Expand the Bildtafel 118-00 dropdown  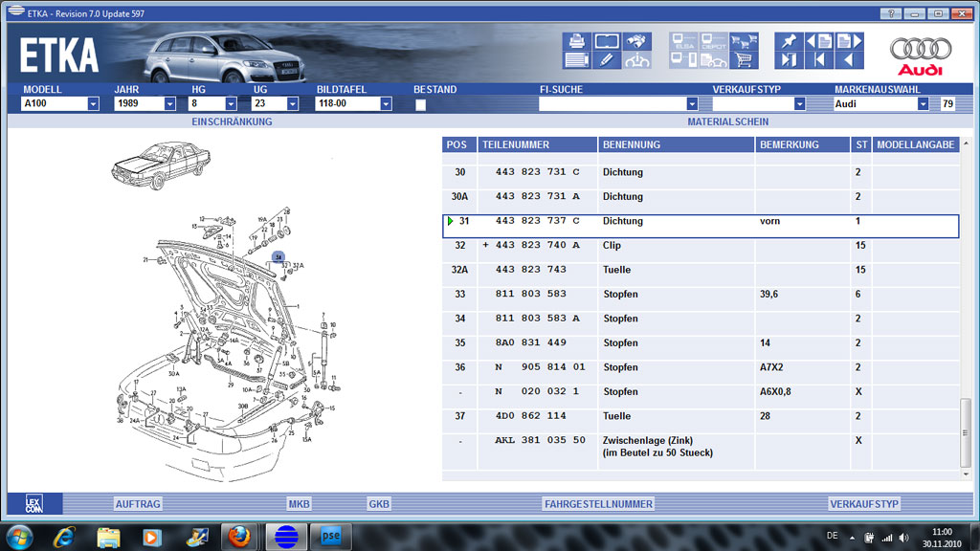click(386, 104)
